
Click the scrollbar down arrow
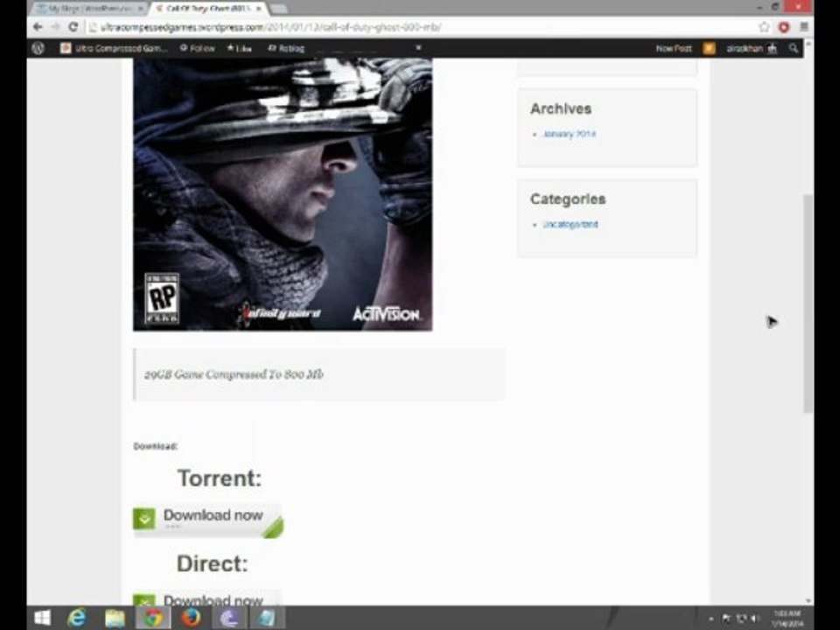coord(808,601)
